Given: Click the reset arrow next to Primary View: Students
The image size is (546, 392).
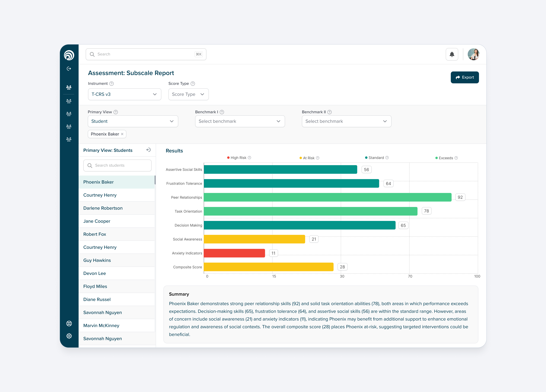Looking at the screenshot, I should [x=149, y=150].
